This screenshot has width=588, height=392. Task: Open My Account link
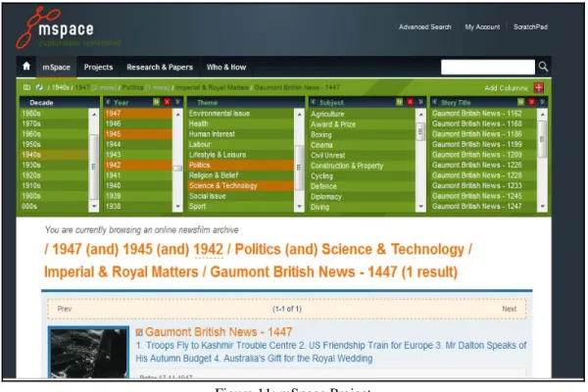point(482,27)
